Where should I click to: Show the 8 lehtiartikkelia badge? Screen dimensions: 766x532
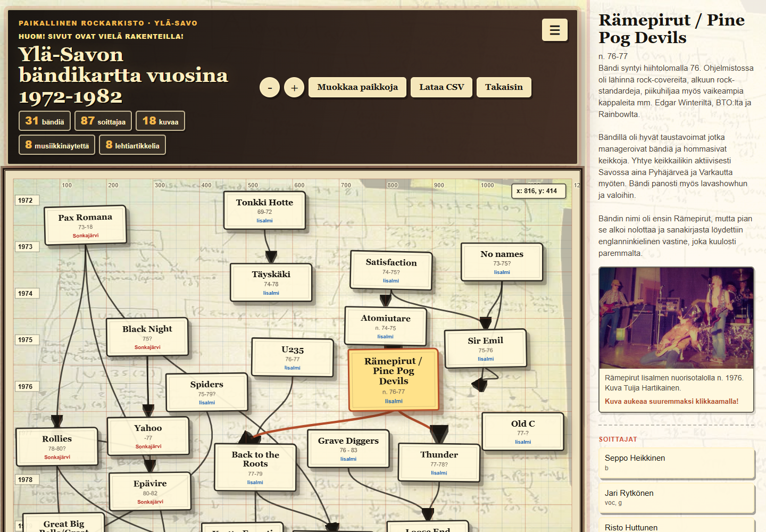[132, 145]
